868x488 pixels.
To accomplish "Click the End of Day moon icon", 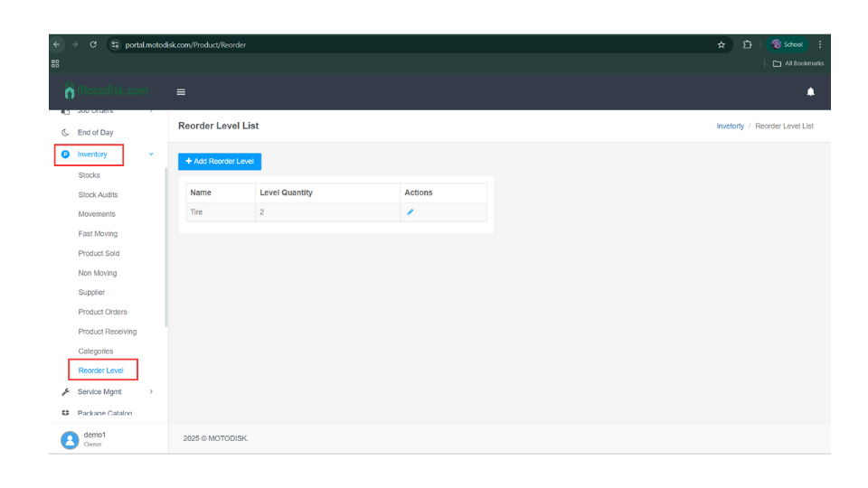I will [x=65, y=133].
